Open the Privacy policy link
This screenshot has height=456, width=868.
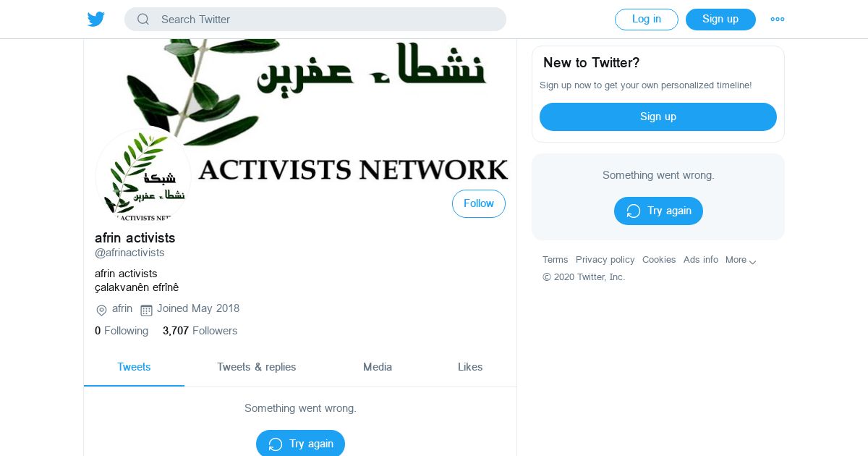605,260
